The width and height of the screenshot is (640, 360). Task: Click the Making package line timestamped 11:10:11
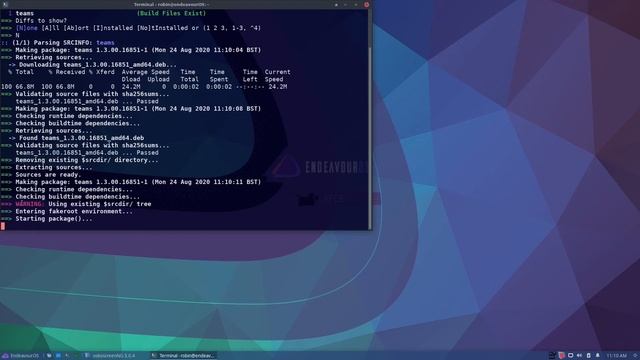pos(138,182)
